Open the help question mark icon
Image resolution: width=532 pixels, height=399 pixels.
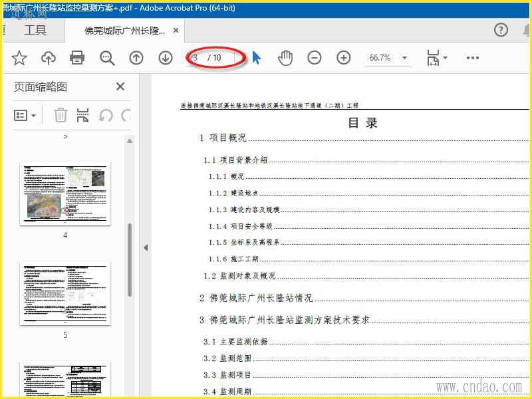(501, 30)
